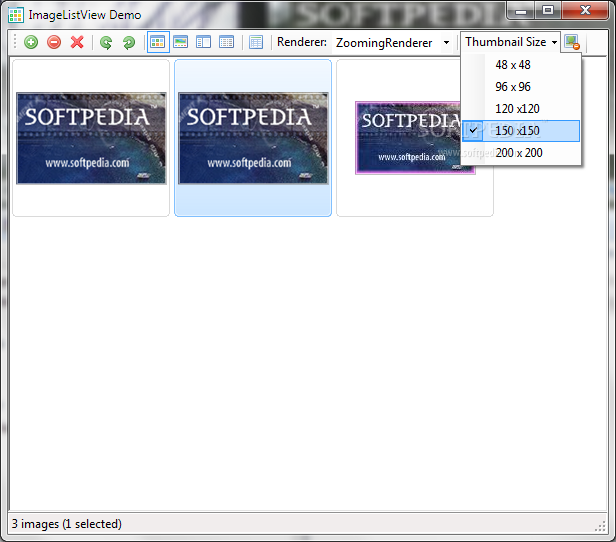This screenshot has height=542, width=616.
Task: Minimize the ImageListView Demo window
Action: coord(521,10)
